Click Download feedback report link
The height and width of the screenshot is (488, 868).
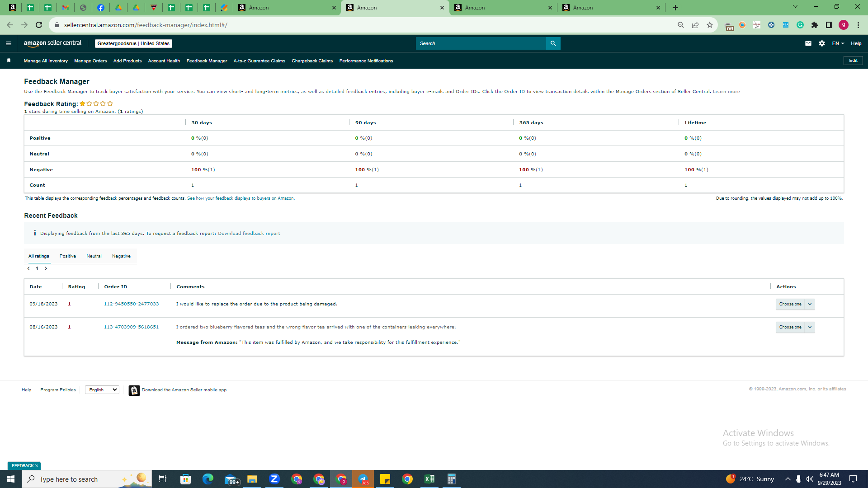pos(249,234)
